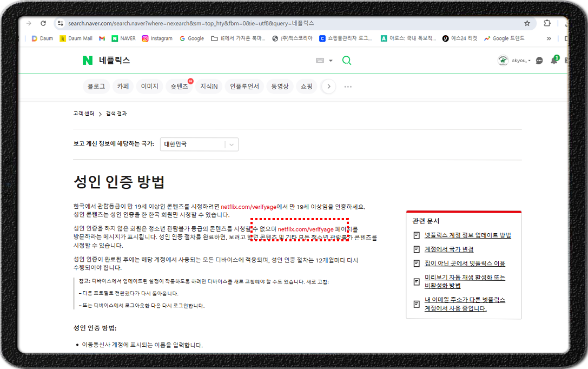Viewport: 588px width, 369px height.
Task: Select the 쇼핑 tab
Action: 306,86
